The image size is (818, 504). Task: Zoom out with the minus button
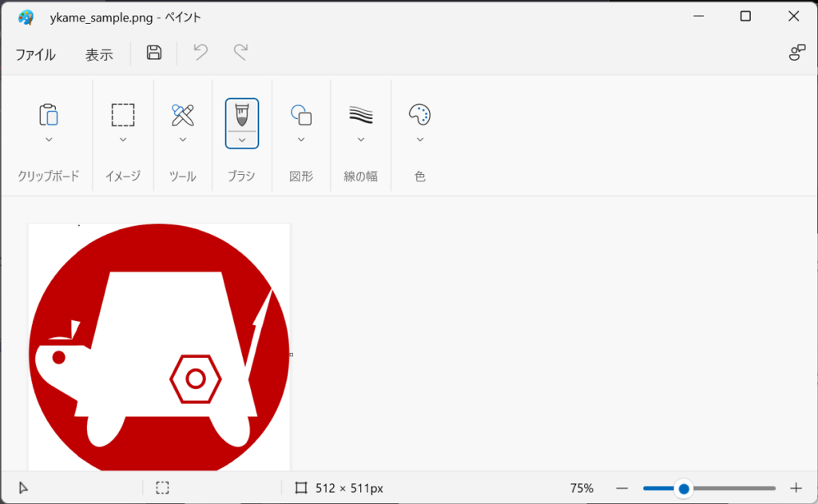coord(621,488)
